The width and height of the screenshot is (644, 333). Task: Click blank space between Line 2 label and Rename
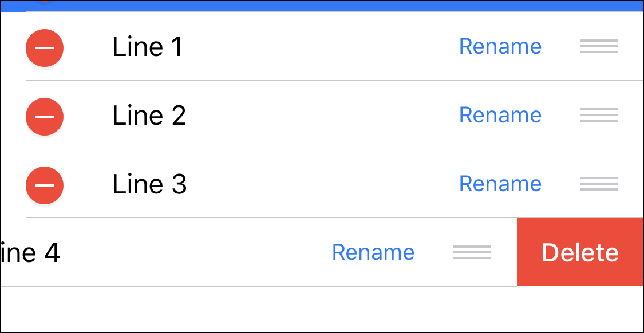(x=322, y=116)
